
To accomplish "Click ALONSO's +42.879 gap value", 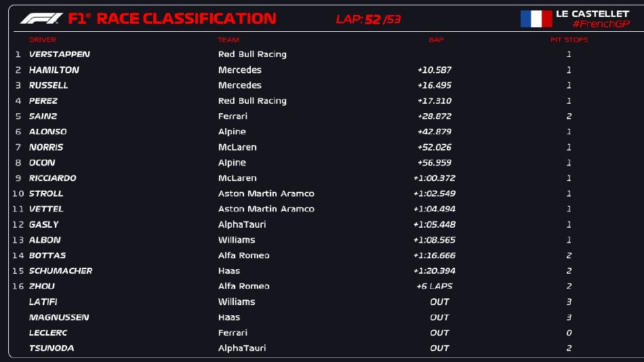I will pos(435,132).
